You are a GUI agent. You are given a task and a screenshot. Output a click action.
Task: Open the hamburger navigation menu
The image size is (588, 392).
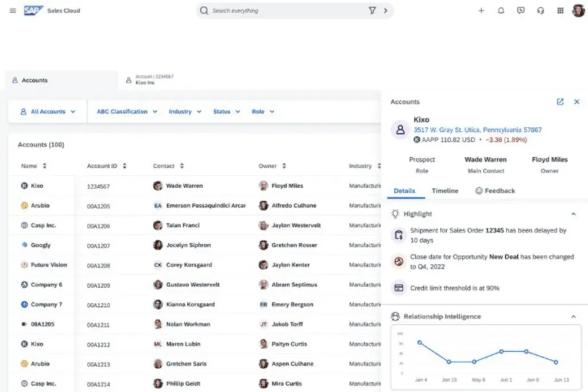pyautogui.click(x=13, y=10)
